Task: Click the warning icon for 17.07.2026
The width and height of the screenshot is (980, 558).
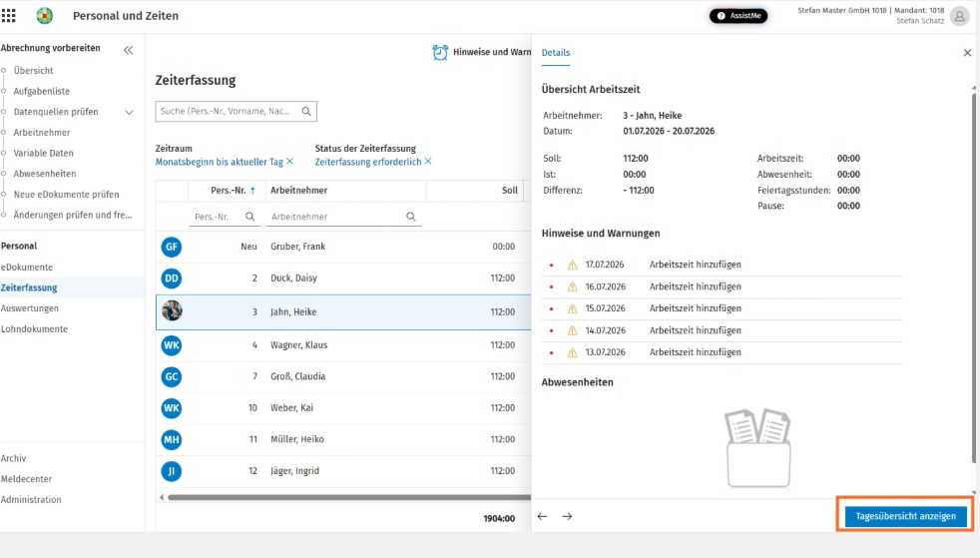Action: (x=572, y=265)
